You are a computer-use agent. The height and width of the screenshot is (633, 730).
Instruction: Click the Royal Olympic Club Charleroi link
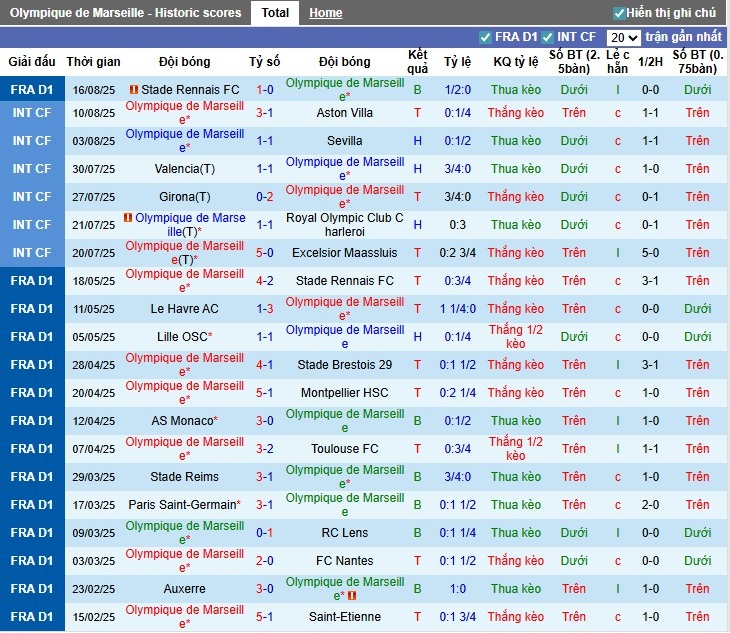pos(345,225)
